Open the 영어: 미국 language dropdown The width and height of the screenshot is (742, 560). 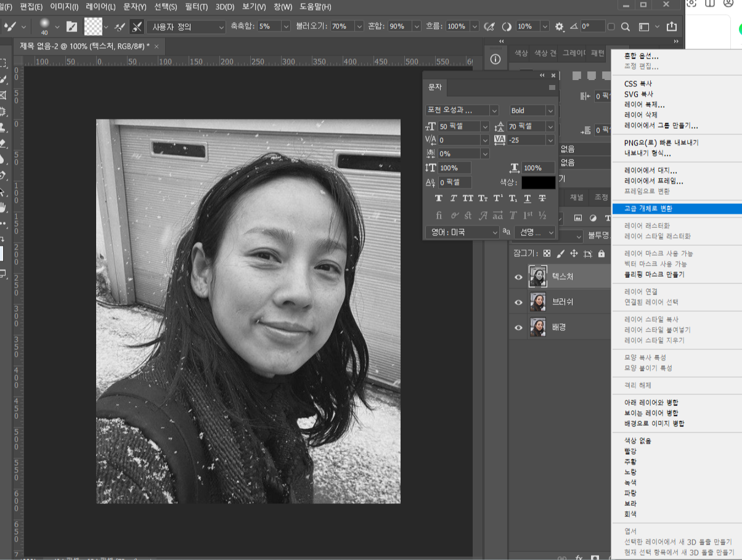point(462,232)
